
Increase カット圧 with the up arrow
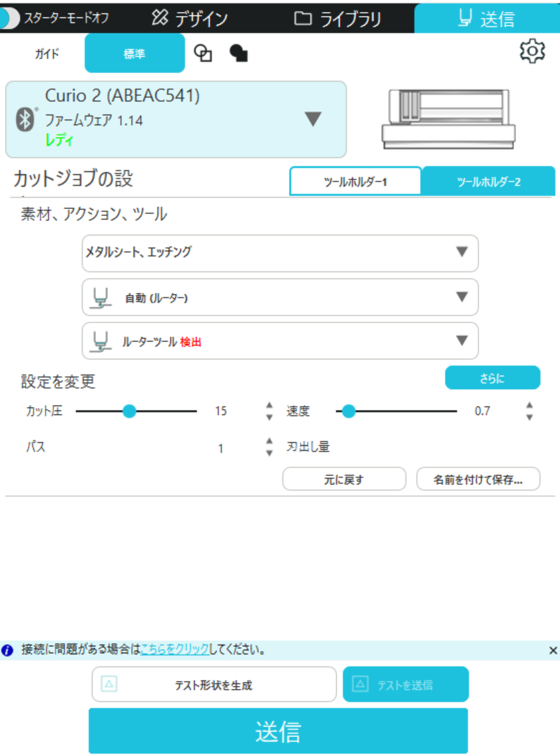(x=269, y=406)
